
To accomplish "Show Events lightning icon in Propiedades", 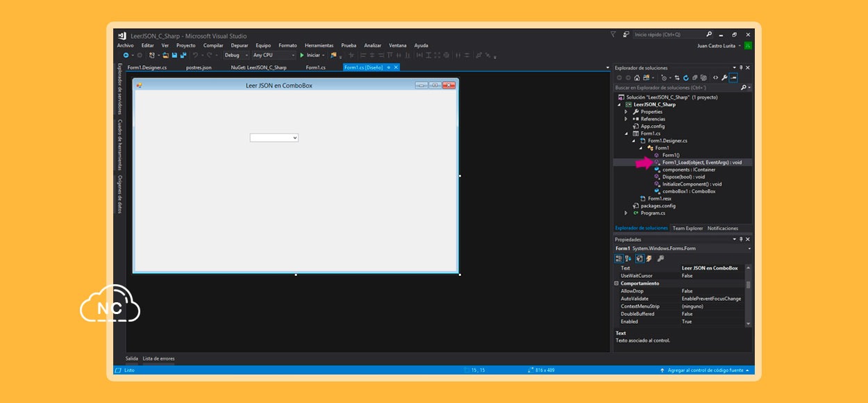I will pyautogui.click(x=649, y=258).
